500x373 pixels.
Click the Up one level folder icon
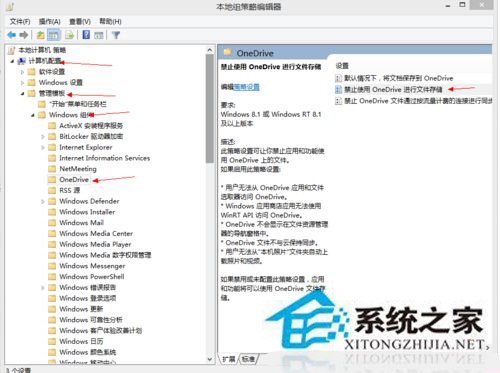[x=40, y=35]
